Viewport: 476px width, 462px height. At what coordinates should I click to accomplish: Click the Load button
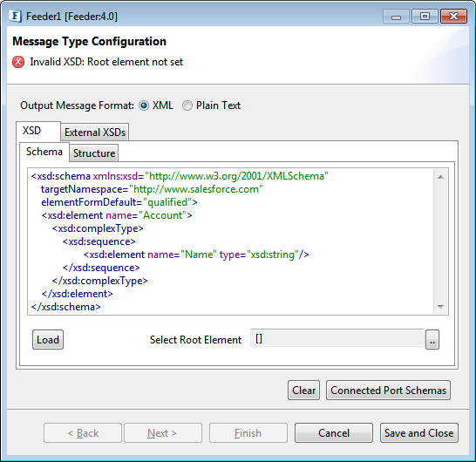(x=48, y=340)
